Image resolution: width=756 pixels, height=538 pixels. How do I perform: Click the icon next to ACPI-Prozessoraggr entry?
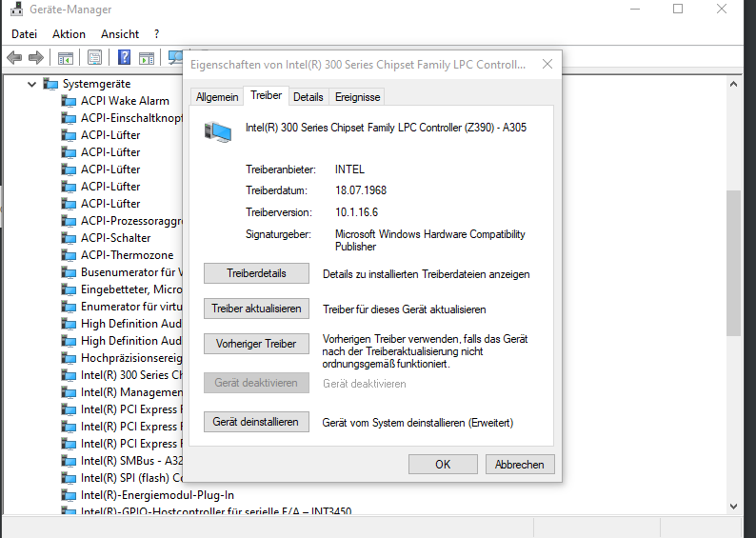(69, 221)
